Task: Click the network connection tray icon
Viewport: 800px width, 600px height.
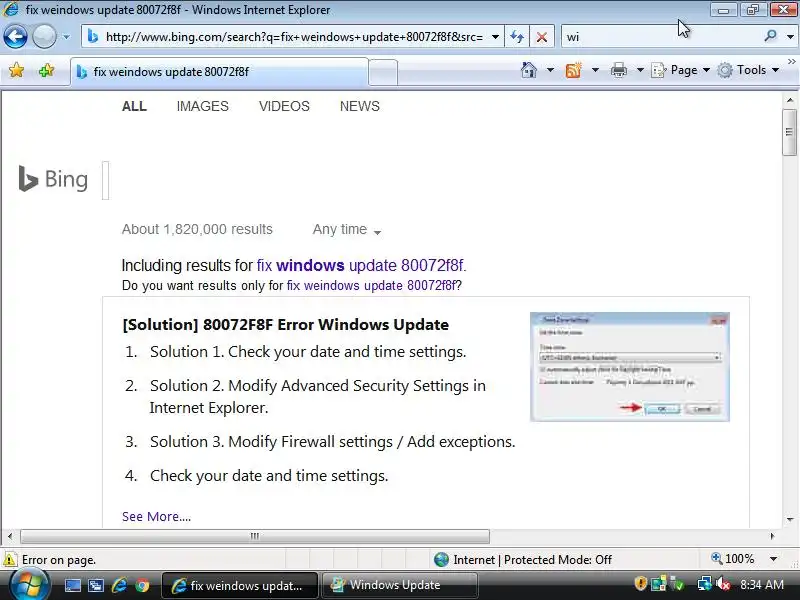Action: click(x=705, y=584)
